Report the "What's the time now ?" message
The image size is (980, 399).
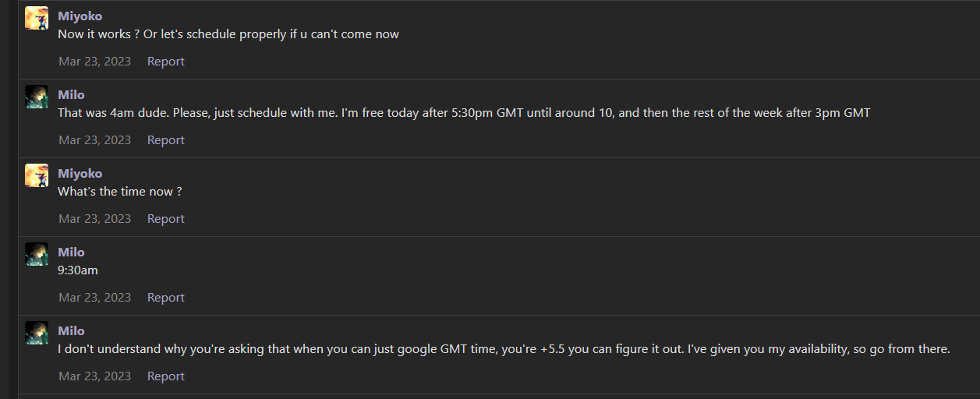tap(166, 219)
